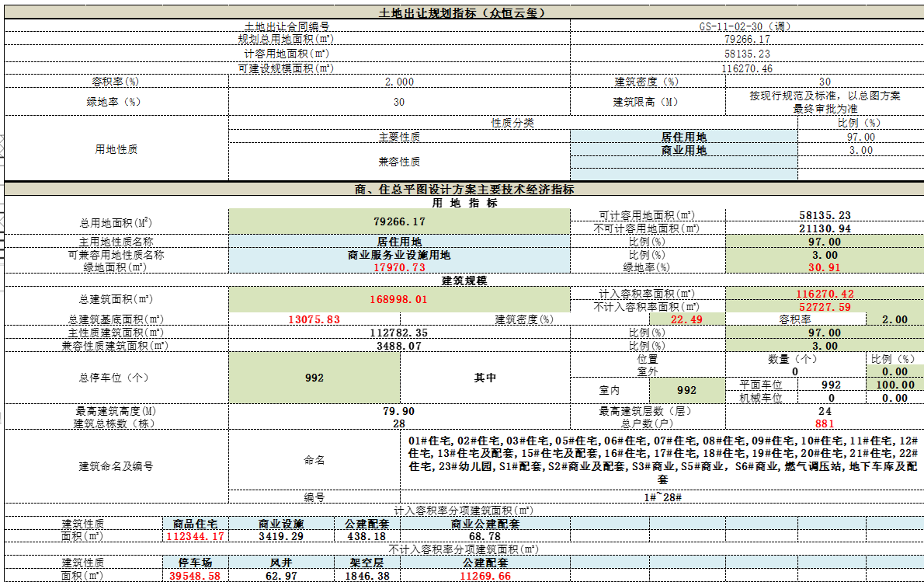
Task: Click the blue '商业用地' cell
Action: pos(683,150)
